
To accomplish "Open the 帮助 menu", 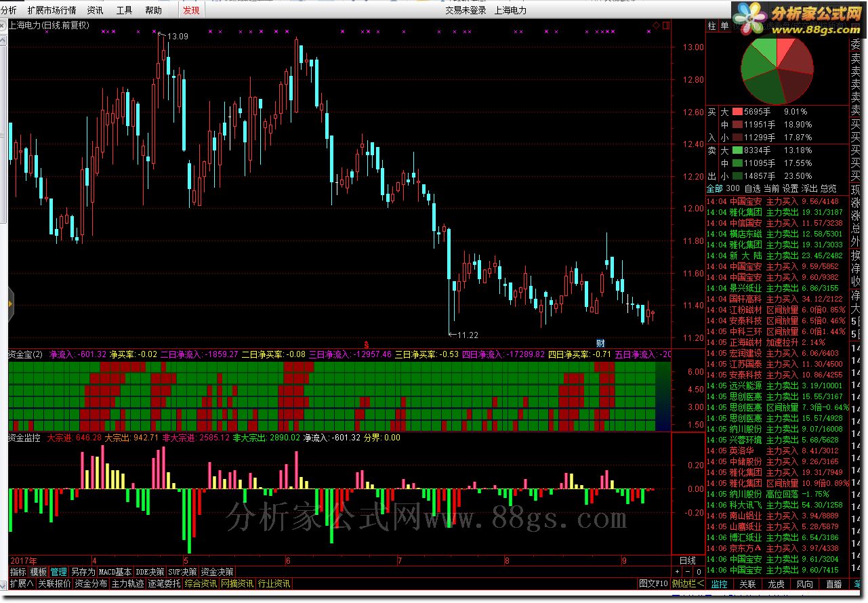I will pos(153,10).
